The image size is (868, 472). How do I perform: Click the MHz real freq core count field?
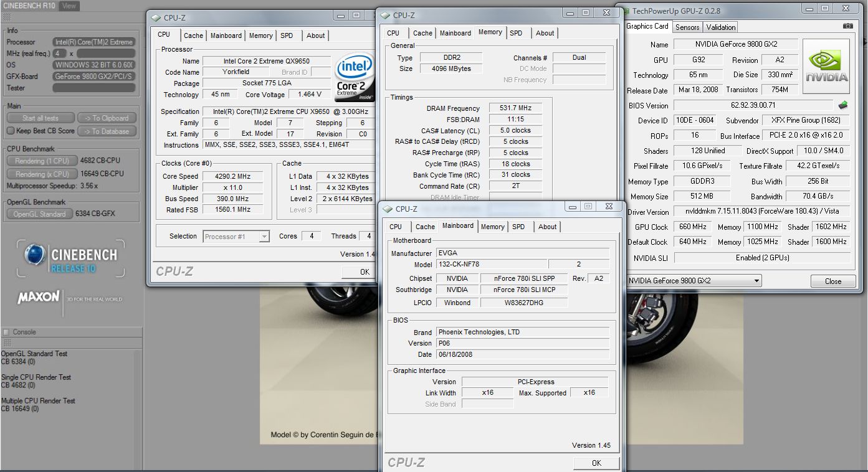pos(60,54)
